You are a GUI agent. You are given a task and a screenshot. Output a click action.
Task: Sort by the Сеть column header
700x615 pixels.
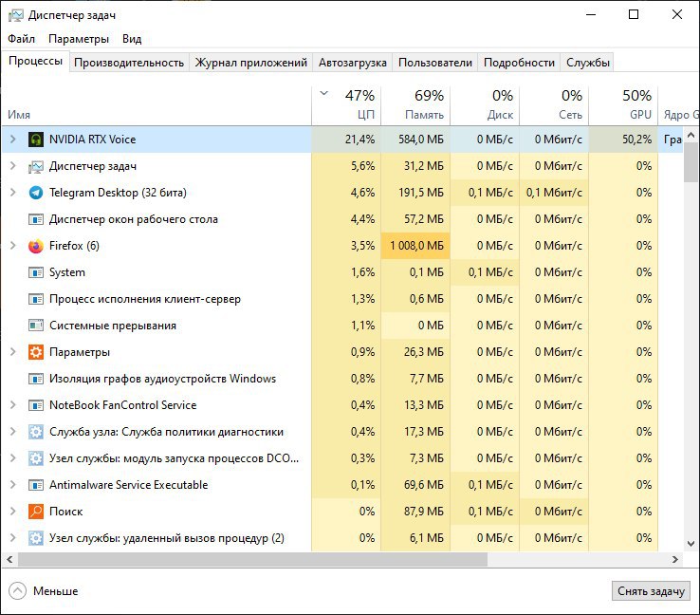click(x=554, y=105)
